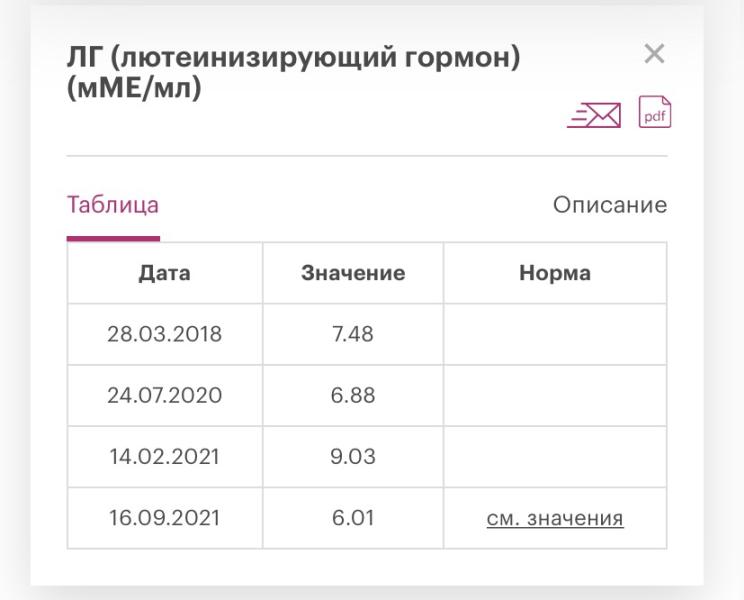Select the ЛГ (лютеинизирующий гормон) title text

pyautogui.click(x=293, y=57)
